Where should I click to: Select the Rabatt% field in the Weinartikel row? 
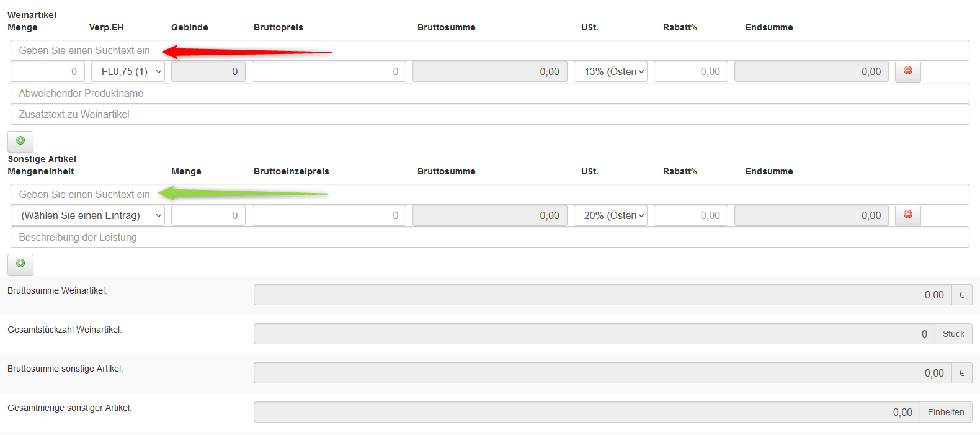[x=690, y=71]
